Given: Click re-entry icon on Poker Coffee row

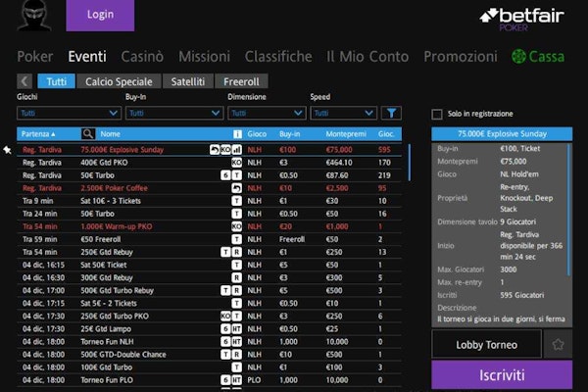Looking at the screenshot, I should 236,188.
